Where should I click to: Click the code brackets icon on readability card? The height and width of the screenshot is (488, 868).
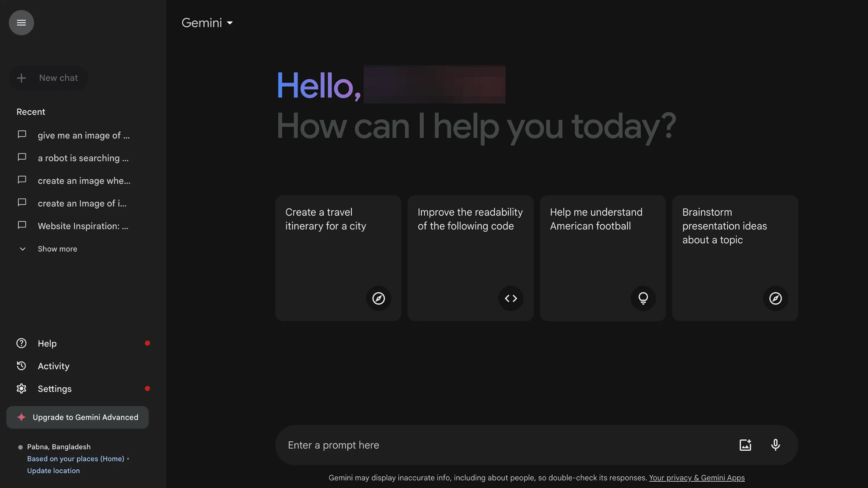[511, 298]
